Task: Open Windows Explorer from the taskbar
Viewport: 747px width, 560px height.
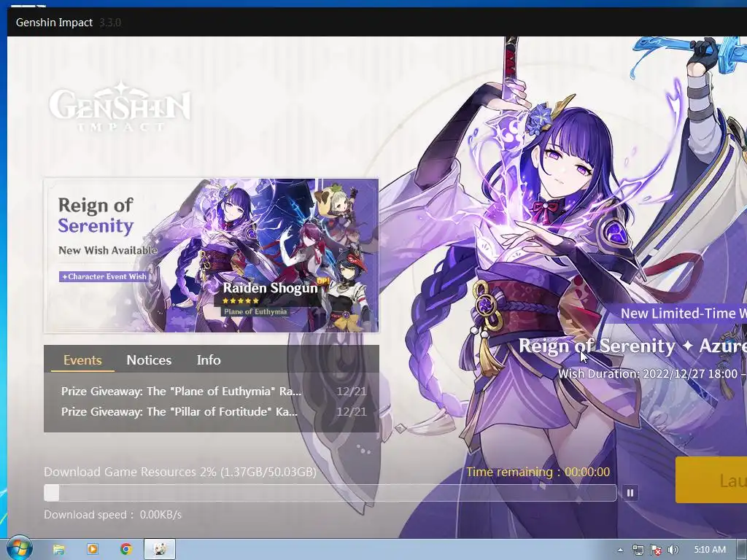Action: [x=58, y=550]
